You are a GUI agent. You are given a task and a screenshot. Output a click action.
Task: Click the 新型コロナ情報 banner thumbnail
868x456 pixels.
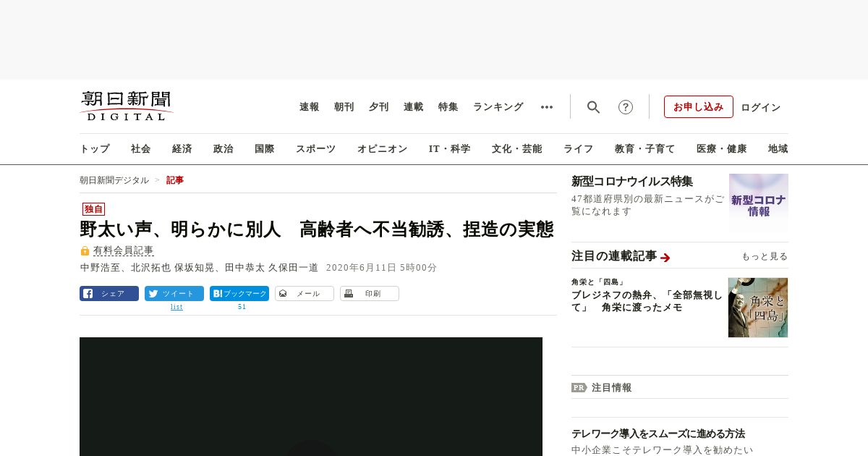[x=759, y=203]
